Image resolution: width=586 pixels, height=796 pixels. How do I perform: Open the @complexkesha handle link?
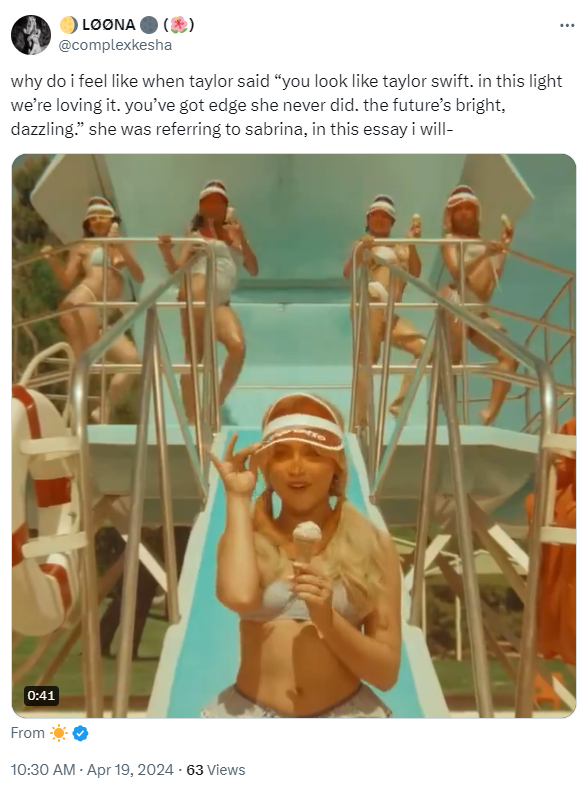[x=115, y=45]
